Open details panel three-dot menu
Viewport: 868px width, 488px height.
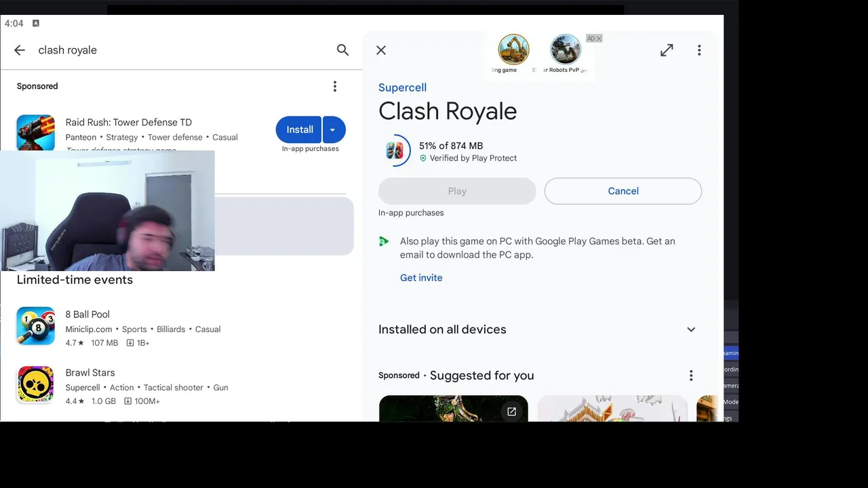click(x=699, y=50)
